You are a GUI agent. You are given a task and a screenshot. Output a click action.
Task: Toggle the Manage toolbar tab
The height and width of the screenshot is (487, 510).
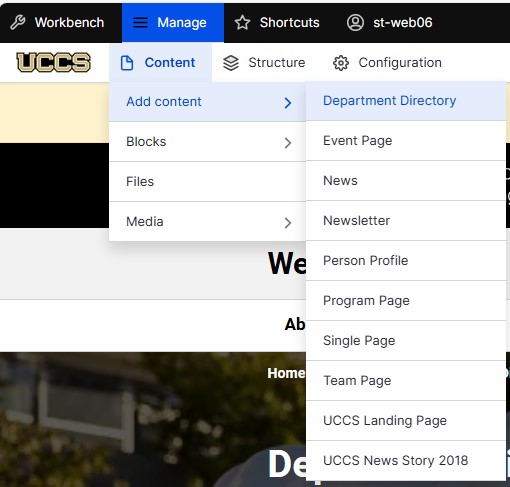(173, 23)
